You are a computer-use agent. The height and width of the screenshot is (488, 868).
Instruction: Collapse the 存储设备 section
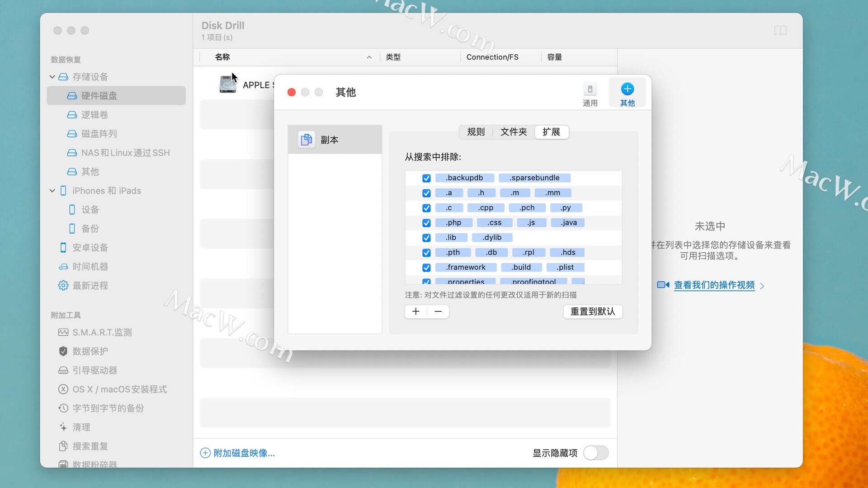point(52,77)
